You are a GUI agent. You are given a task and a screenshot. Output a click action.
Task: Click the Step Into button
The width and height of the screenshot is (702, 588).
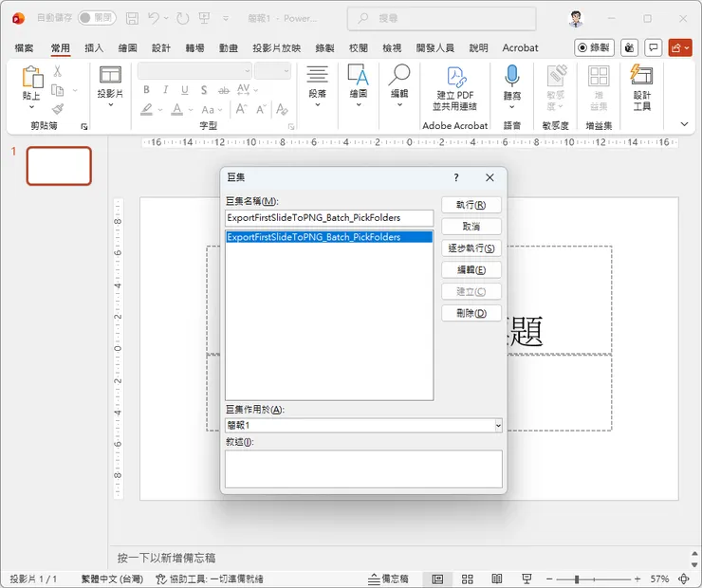point(471,248)
